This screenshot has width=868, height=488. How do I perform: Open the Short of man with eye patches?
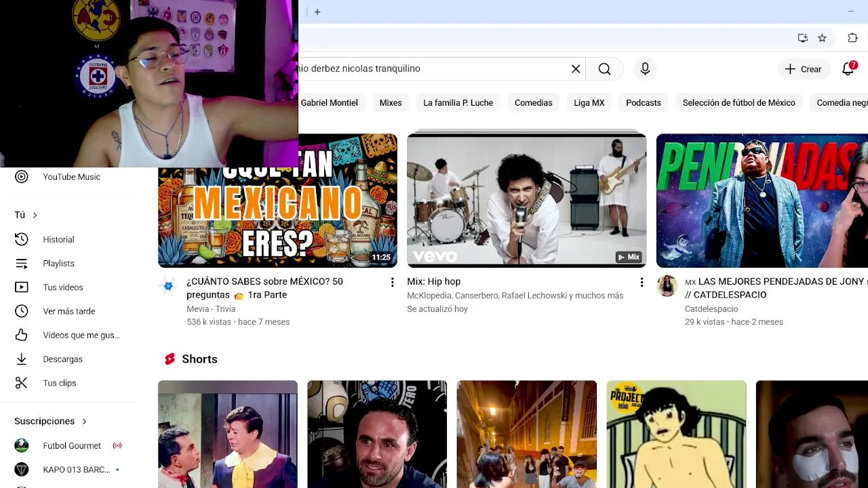point(812,434)
